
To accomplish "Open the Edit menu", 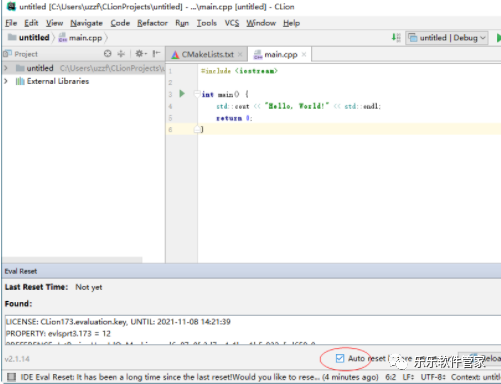I will (x=31, y=23).
